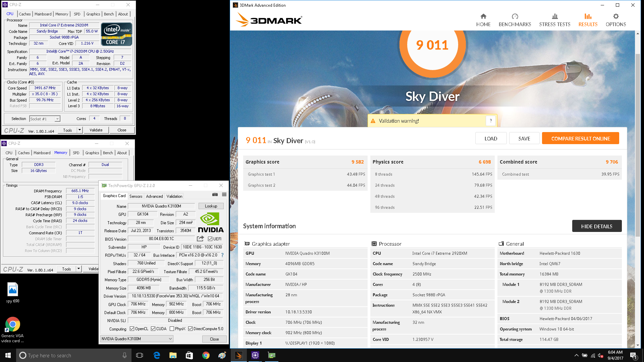Click the 3DMark scrollbar up arrow
This screenshot has width=644, height=362.
pos(638,34)
